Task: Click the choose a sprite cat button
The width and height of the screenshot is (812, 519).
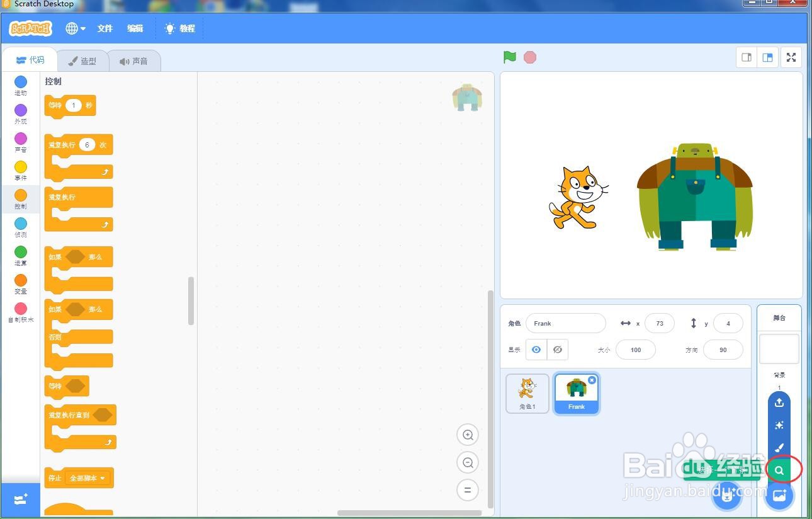Action: [727, 495]
